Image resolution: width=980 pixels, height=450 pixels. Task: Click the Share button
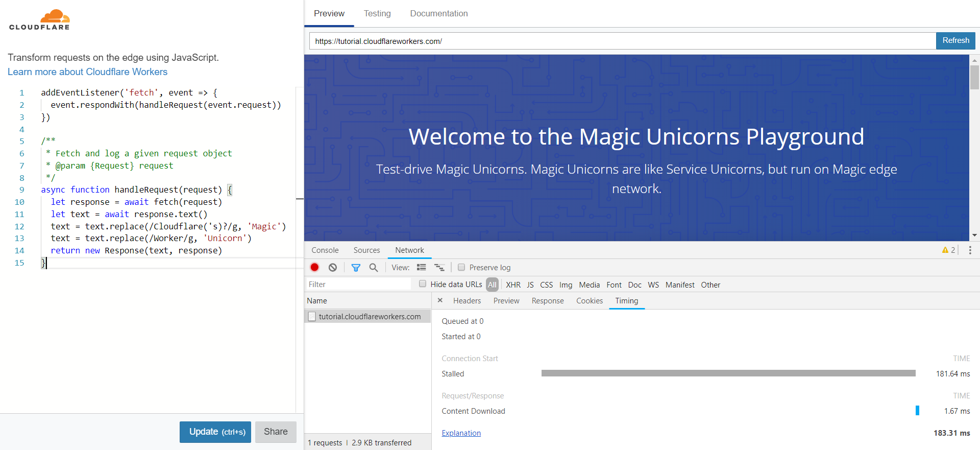pyautogui.click(x=276, y=432)
